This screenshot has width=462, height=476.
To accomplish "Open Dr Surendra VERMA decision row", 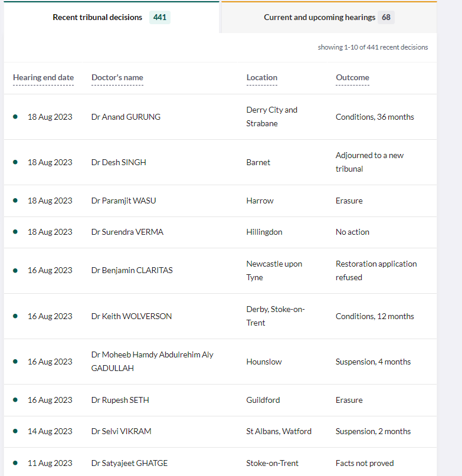I will coord(127,232).
